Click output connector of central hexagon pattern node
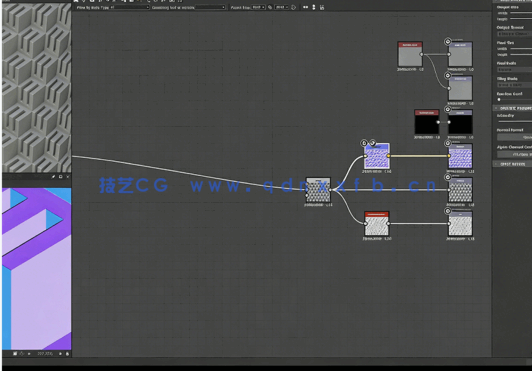This screenshot has width=532, height=371. click(x=330, y=190)
